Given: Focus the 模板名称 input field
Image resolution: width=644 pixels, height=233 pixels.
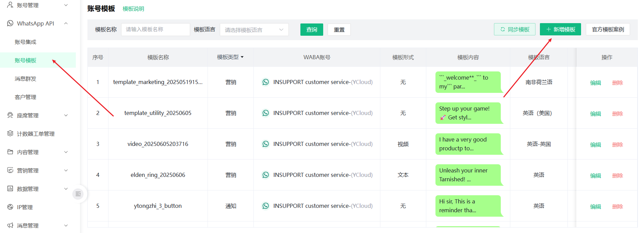Looking at the screenshot, I should pyautogui.click(x=155, y=30).
